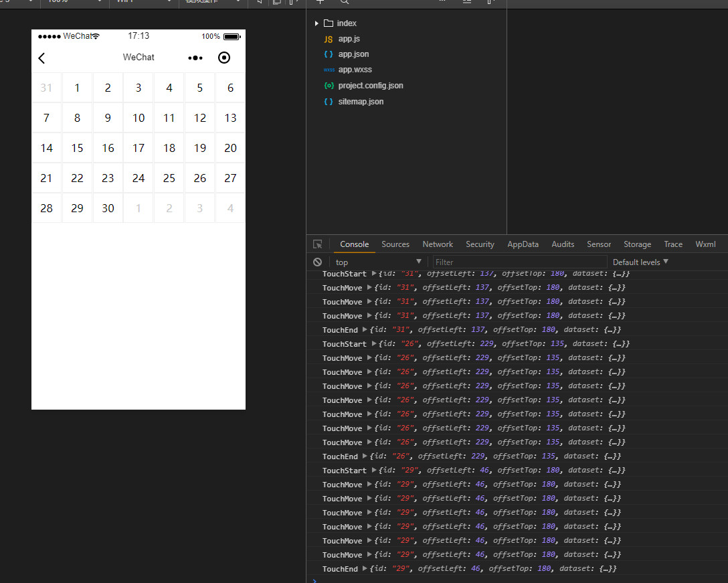
Task: Open the Trace tab
Action: 672,244
